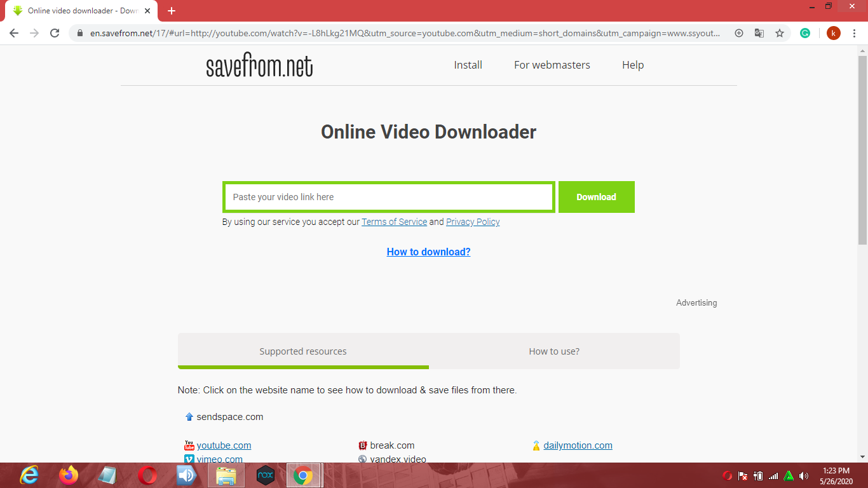Click the savefrom.net logo
This screenshot has height=488, width=868.
[259, 65]
